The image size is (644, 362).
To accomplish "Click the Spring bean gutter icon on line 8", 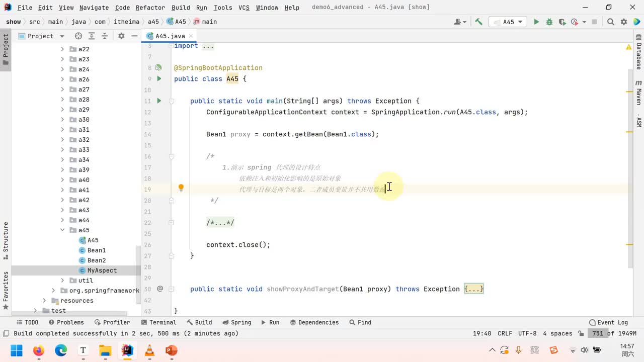I will point(158,67).
